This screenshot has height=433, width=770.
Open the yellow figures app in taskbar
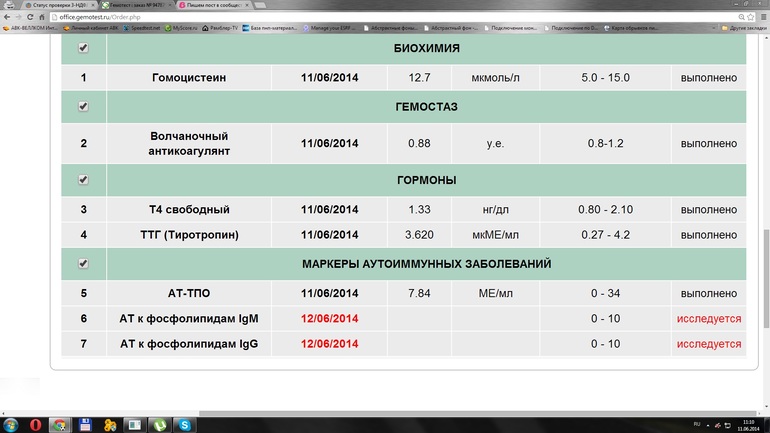(110, 425)
